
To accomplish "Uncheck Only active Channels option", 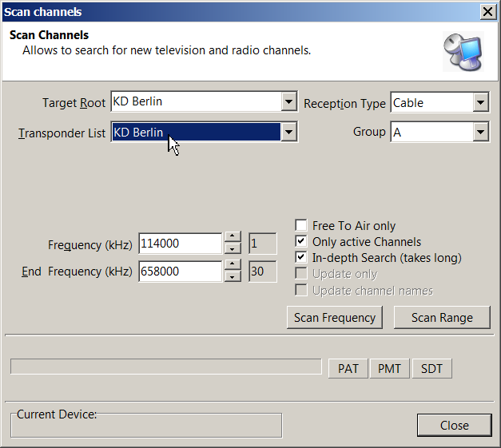I will coord(301,242).
